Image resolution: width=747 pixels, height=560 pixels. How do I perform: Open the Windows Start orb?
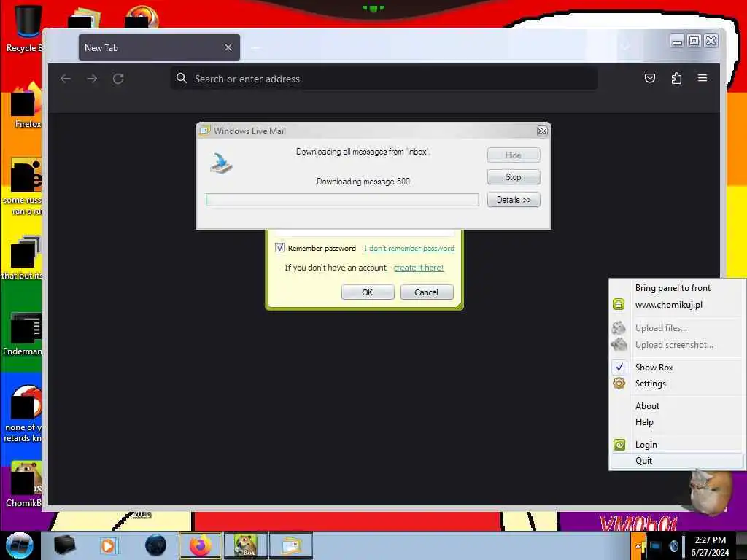(20, 545)
